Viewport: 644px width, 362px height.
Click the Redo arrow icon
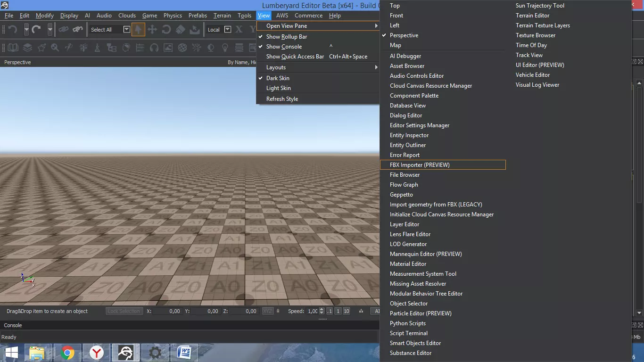pyautogui.click(x=35, y=29)
